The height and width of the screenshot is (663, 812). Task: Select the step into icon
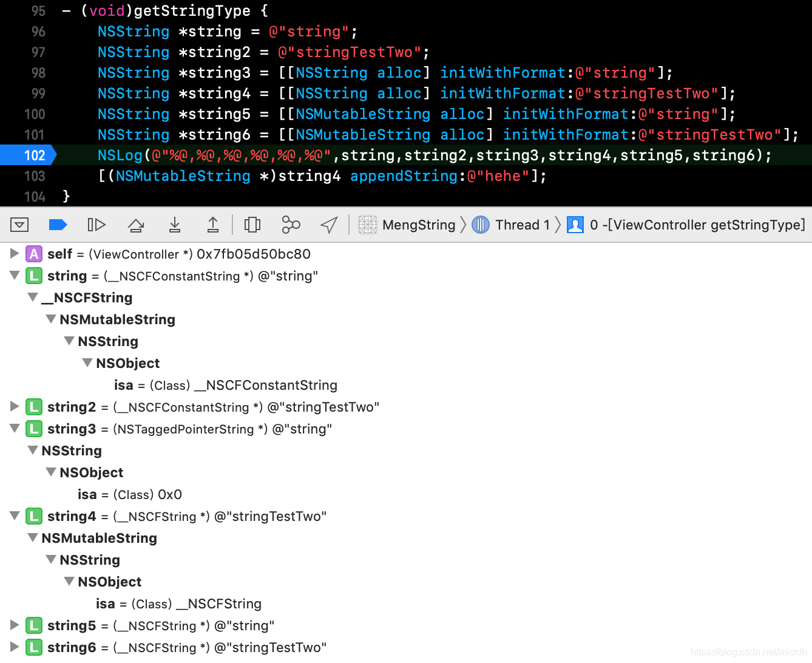pyautogui.click(x=174, y=225)
